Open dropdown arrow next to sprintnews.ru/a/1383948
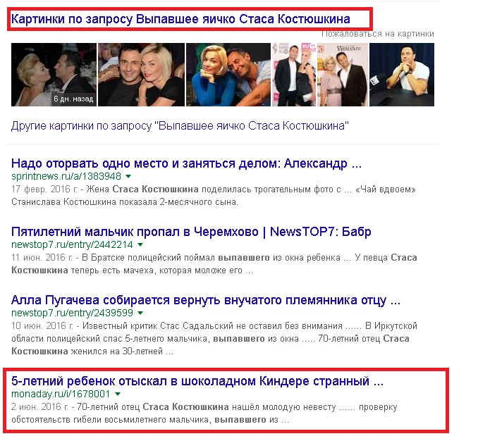 coord(128,176)
